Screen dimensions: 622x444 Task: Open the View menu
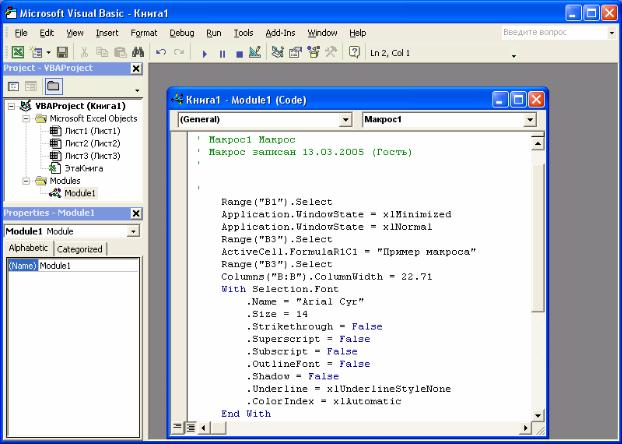point(75,33)
